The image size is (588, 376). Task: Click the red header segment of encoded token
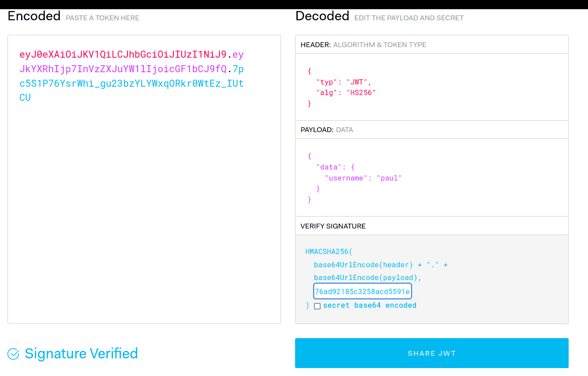pyautogui.click(x=123, y=55)
